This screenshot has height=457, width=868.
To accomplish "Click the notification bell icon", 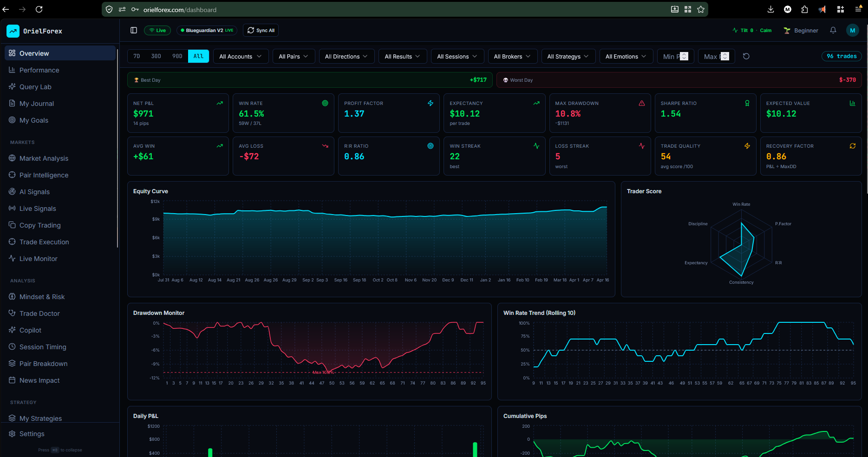I will (x=833, y=30).
